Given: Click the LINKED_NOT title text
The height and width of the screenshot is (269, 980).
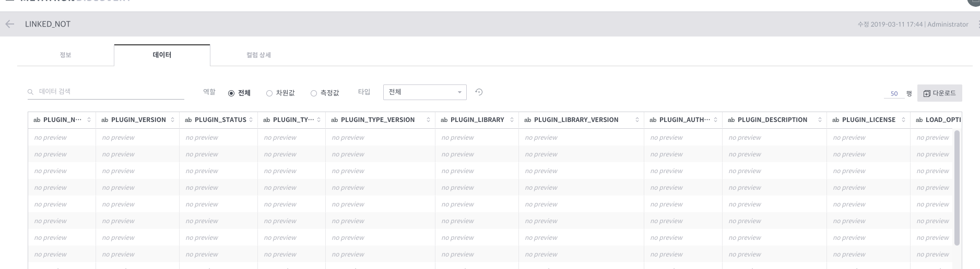Looking at the screenshot, I should pyautogui.click(x=48, y=24).
